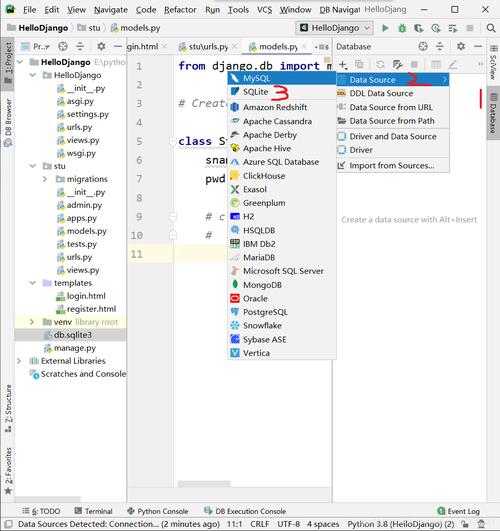500x531 pixels.
Task: Open the Database side tool window tab
Action: [493, 113]
